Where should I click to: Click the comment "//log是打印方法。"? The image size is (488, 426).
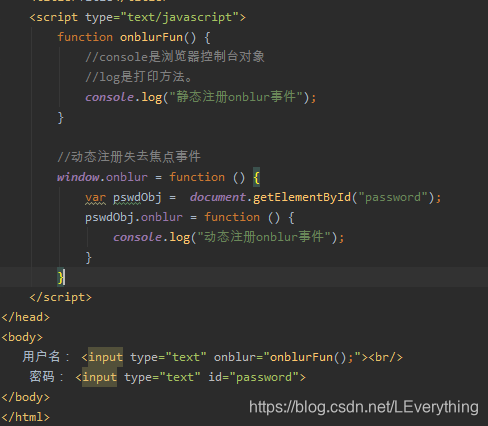[139, 77]
